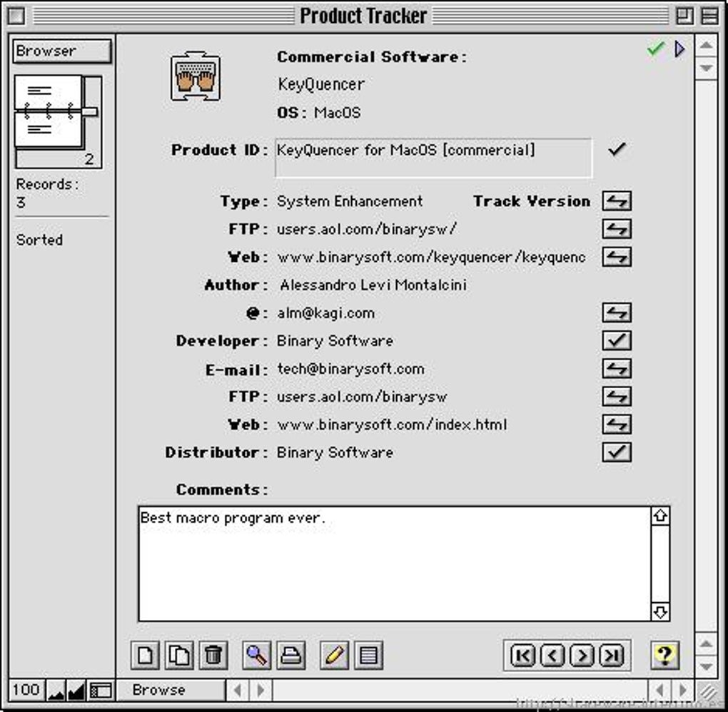This screenshot has height=712, width=728.
Task: Click the window zoom box in title bar
Action: point(684,16)
